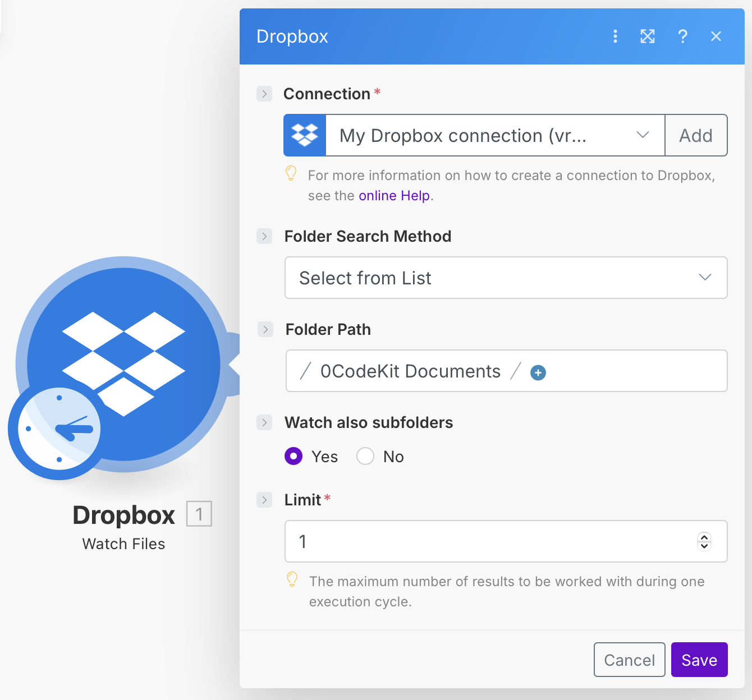Open the three-dot options menu in Dropbox header
This screenshot has height=700, width=752.
[x=615, y=36]
